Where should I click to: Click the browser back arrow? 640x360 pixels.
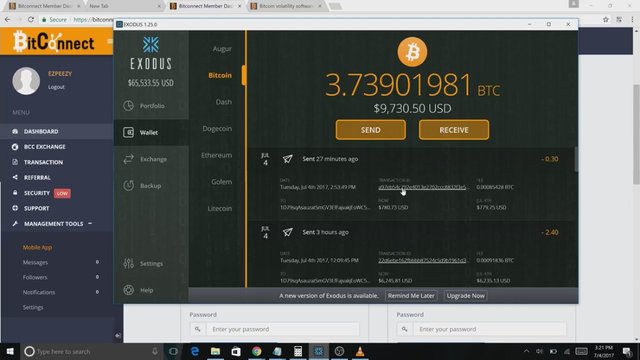(8, 19)
